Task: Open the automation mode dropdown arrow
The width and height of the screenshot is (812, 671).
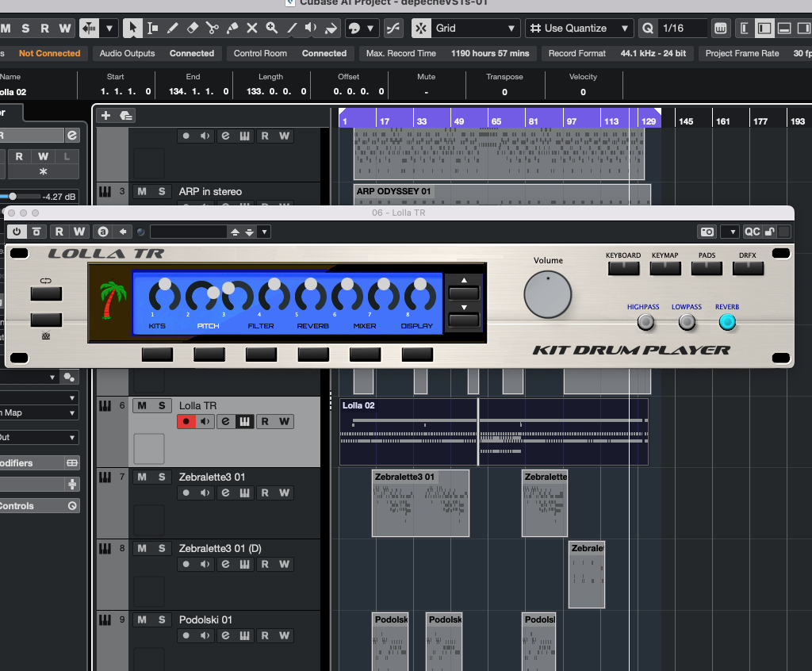Action: (109, 28)
